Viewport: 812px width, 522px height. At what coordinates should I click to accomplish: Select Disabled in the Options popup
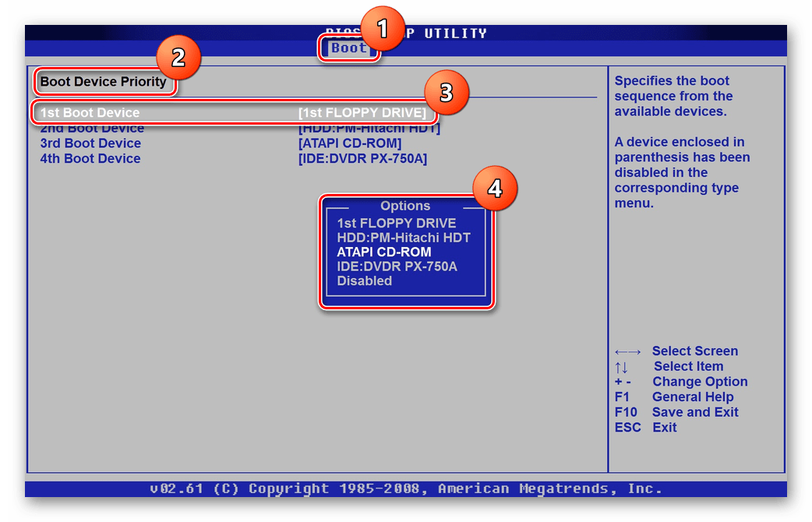[364, 280]
